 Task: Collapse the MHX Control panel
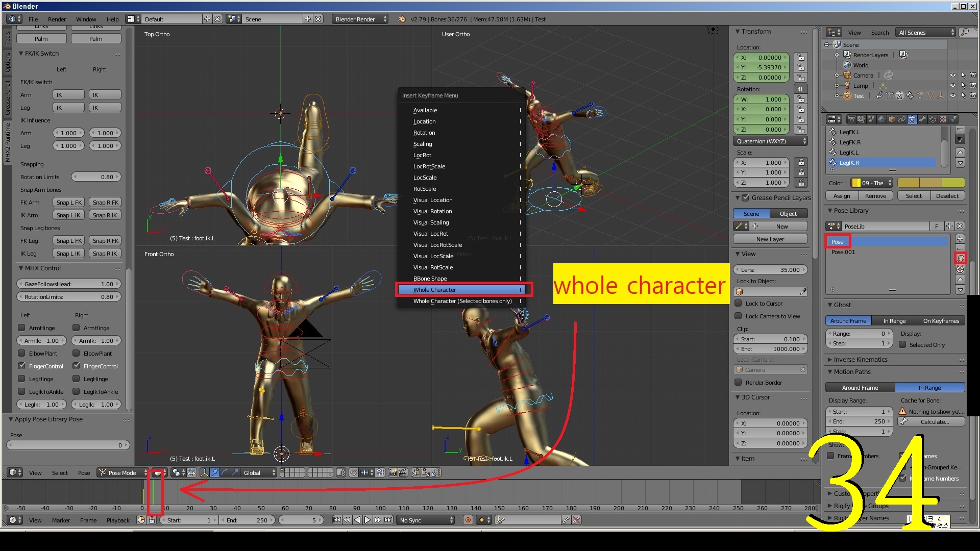tap(21, 268)
